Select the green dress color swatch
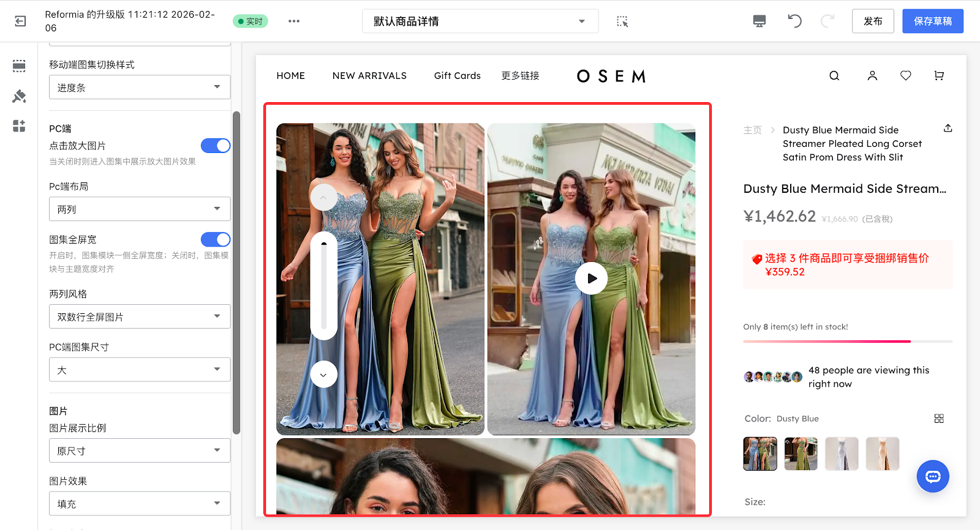This screenshot has width=980, height=530. tap(801, 453)
